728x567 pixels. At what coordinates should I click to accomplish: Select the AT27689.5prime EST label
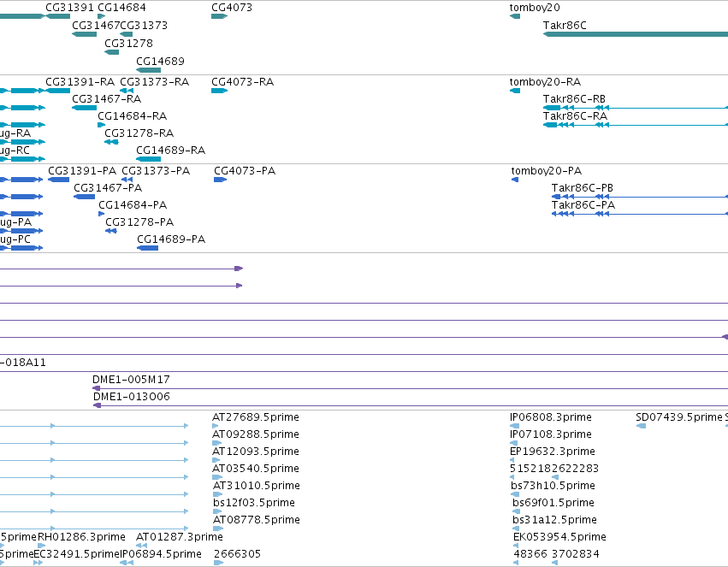pos(256,417)
